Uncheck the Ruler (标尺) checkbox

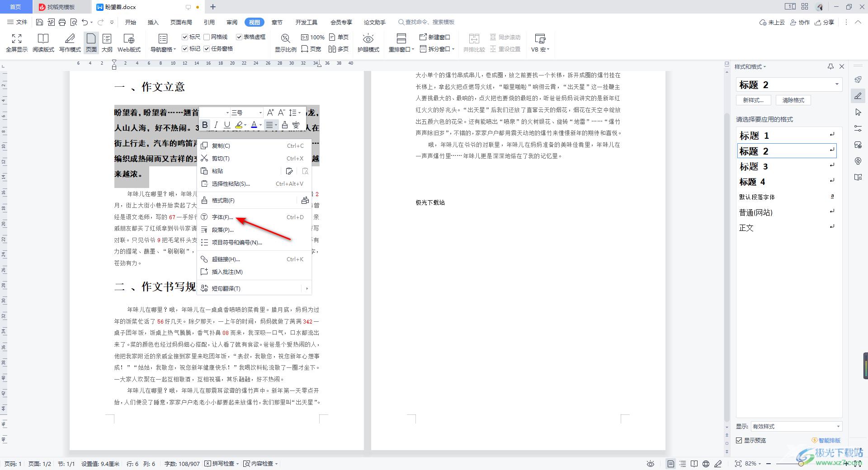(x=185, y=37)
